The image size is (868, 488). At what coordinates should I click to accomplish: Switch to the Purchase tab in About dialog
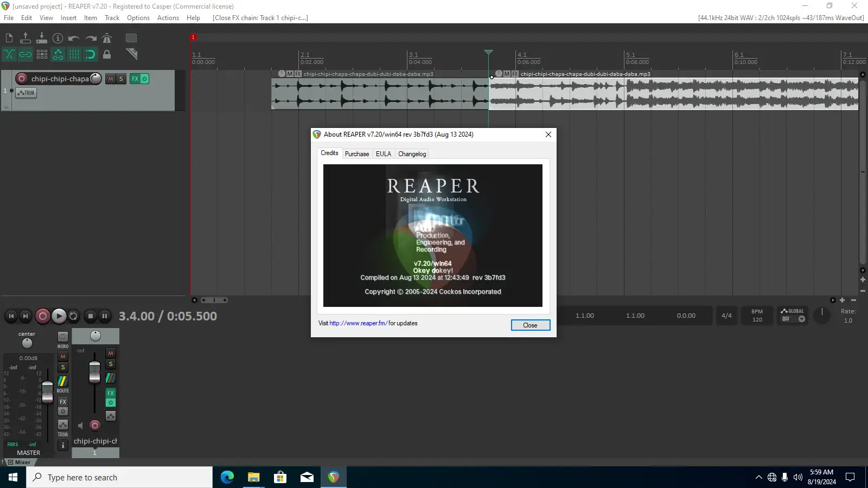[357, 154]
